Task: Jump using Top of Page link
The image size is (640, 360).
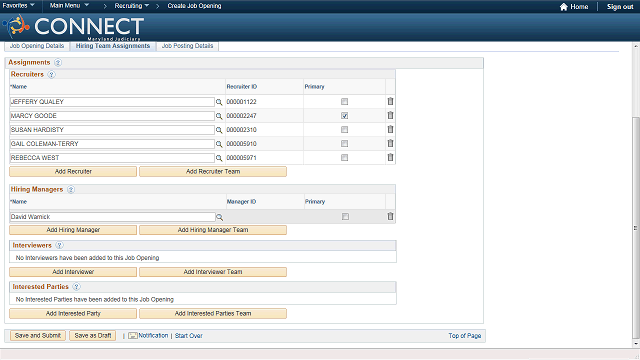Action: [x=464, y=336]
